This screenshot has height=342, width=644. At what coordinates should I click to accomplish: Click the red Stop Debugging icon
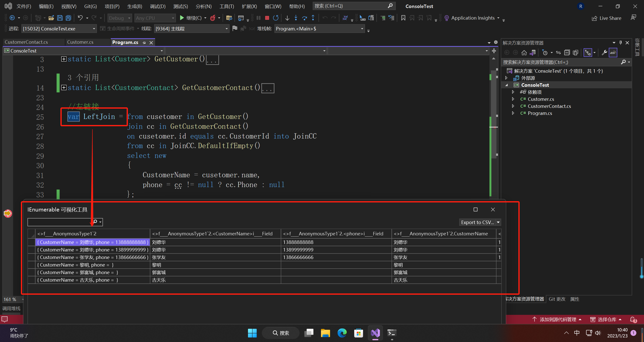(267, 18)
